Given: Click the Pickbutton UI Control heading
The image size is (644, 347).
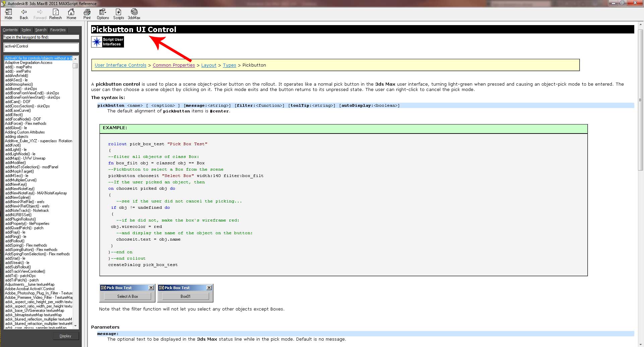Looking at the screenshot, I should click(x=134, y=29).
